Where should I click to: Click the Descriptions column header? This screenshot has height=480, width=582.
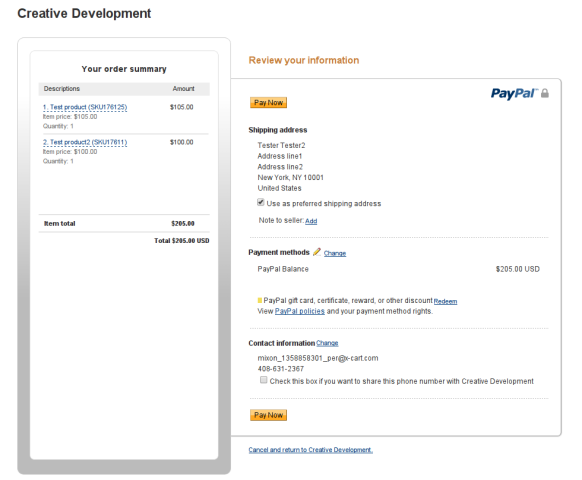click(x=62, y=89)
